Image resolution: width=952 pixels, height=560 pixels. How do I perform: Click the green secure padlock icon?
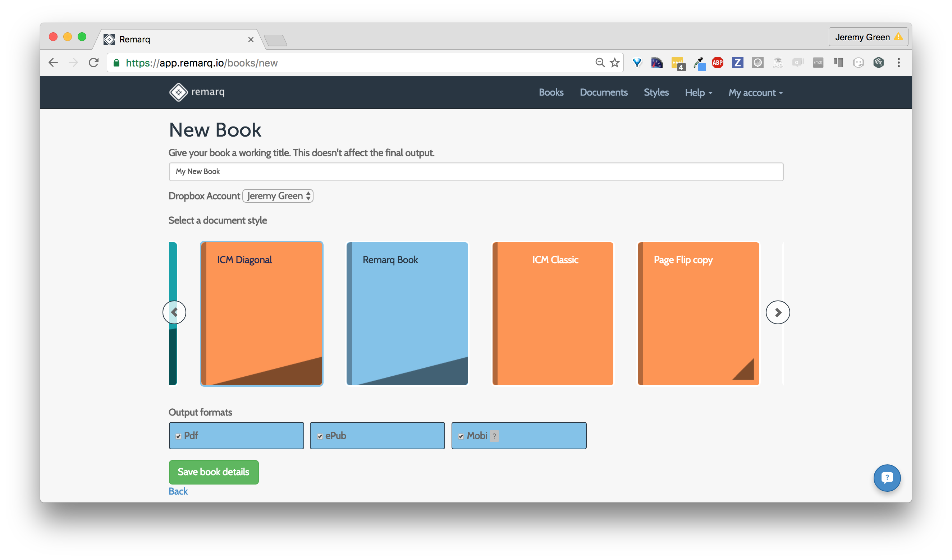point(117,63)
